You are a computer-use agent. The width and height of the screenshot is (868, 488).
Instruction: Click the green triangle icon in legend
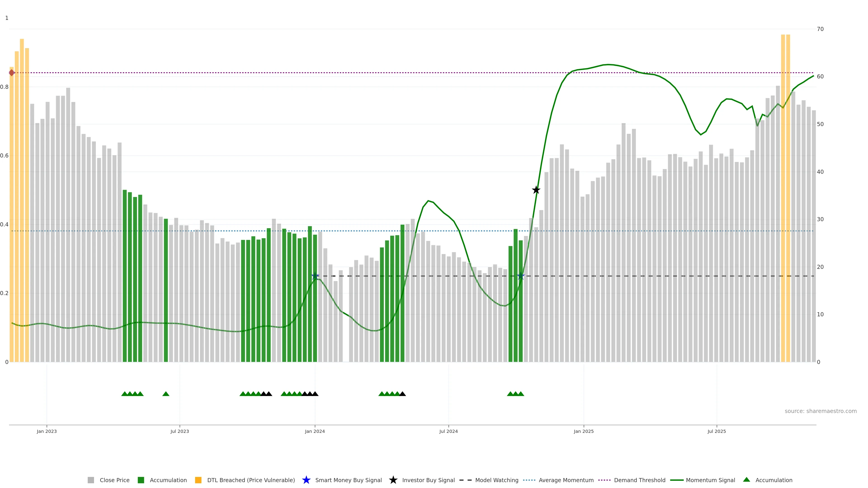[746, 480]
